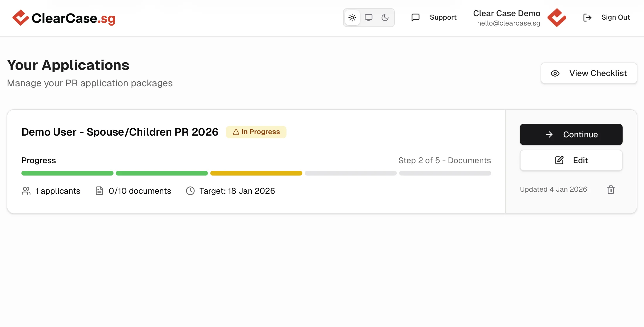
Task: Delete application with the trash icon
Action: click(x=611, y=190)
